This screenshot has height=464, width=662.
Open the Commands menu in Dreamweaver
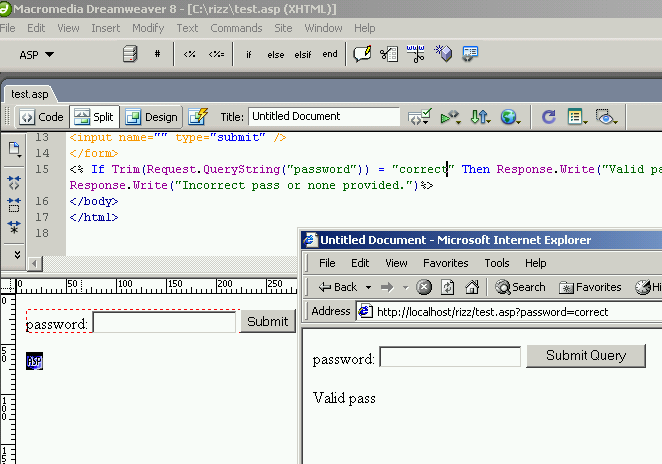pyautogui.click(x=236, y=28)
